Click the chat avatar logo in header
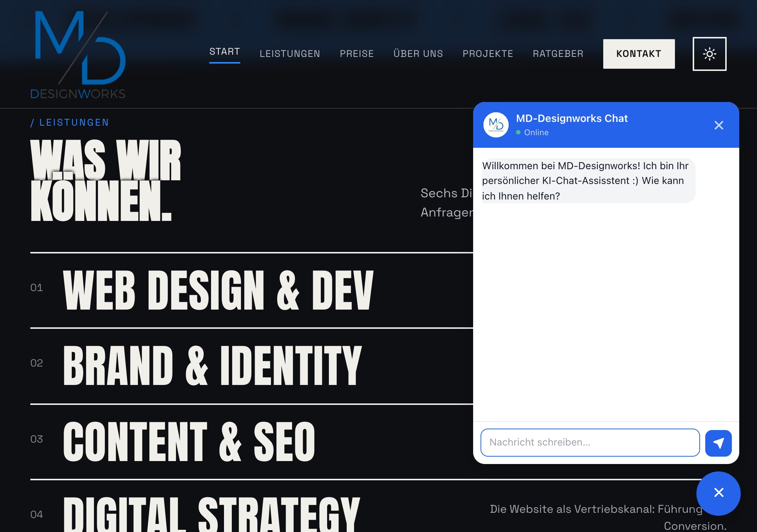Screen dimensions: 757x532 tap(496, 125)
